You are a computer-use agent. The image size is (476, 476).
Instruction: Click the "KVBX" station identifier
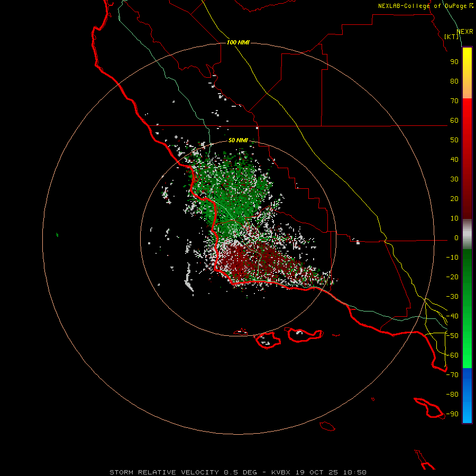[x=281, y=472]
